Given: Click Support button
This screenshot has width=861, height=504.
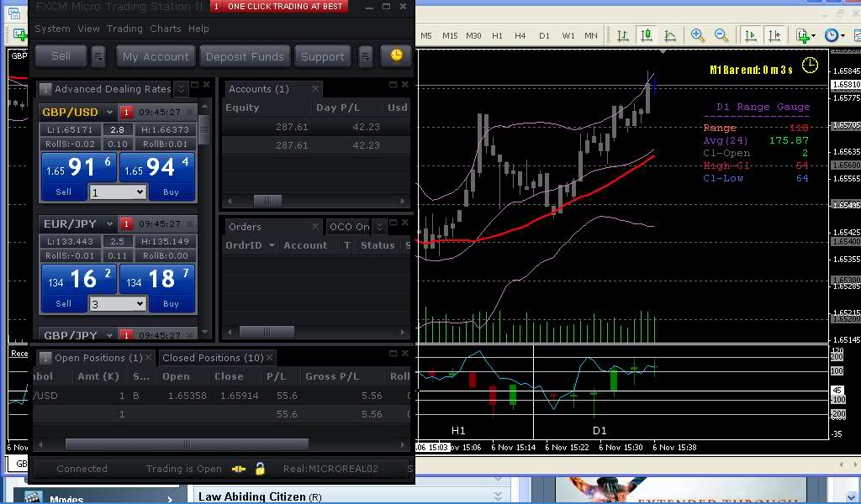Looking at the screenshot, I should click(322, 56).
